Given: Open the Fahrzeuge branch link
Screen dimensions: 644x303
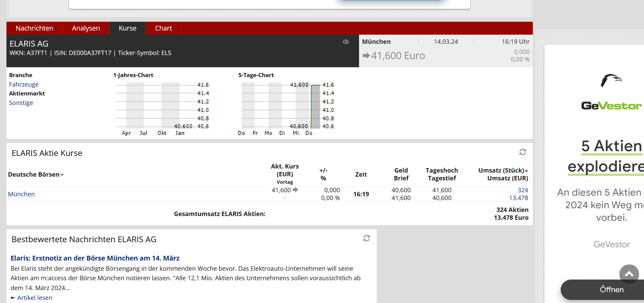Looking at the screenshot, I should tap(24, 84).
